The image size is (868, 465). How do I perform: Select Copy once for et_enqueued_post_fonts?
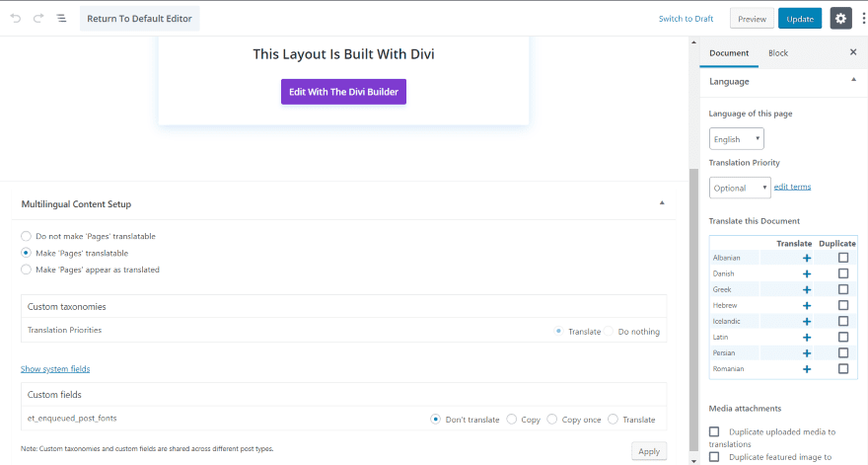tap(552, 420)
